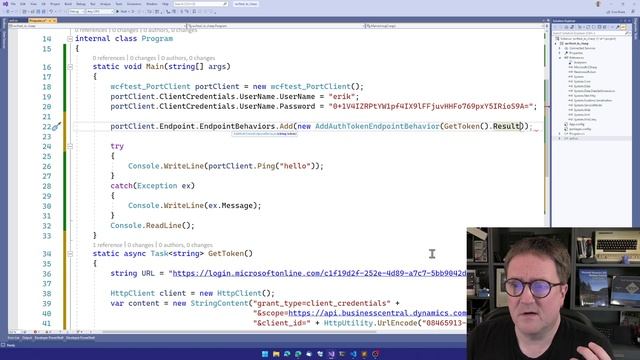The width and height of the screenshot is (640, 360).
Task: Expand Connected Services node
Action: tap(560, 48)
